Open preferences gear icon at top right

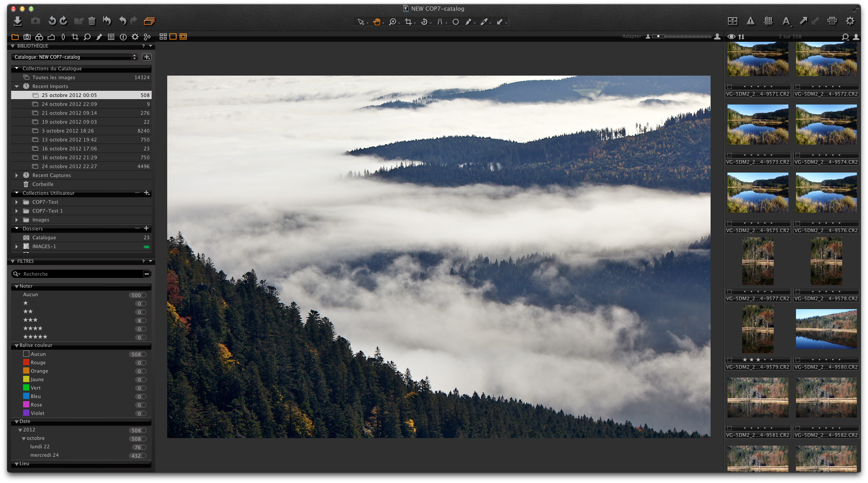[x=850, y=21]
